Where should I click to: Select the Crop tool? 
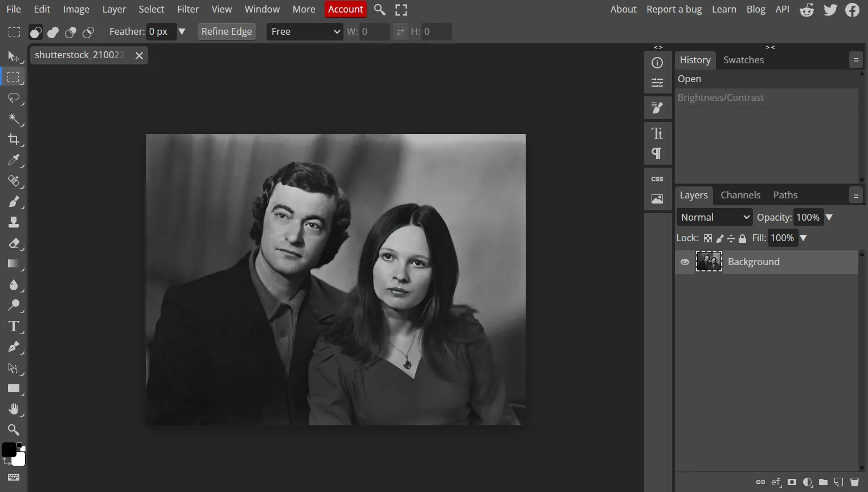pos(14,140)
